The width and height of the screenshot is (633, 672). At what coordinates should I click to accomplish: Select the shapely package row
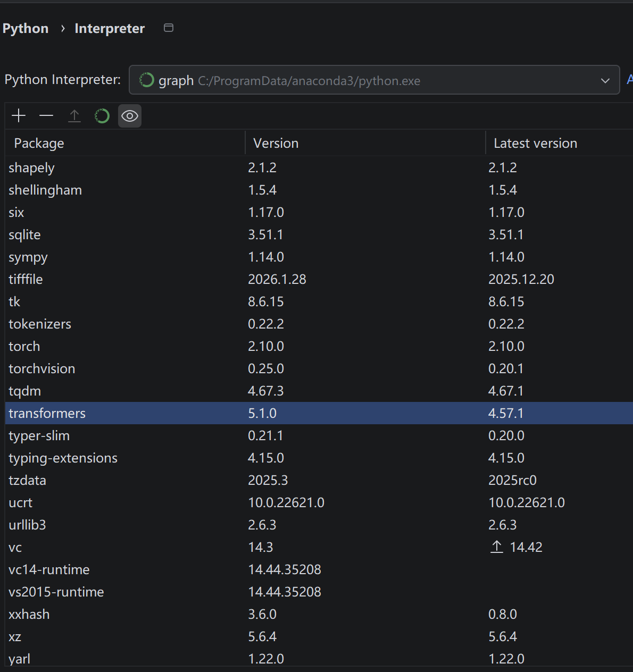click(319, 167)
